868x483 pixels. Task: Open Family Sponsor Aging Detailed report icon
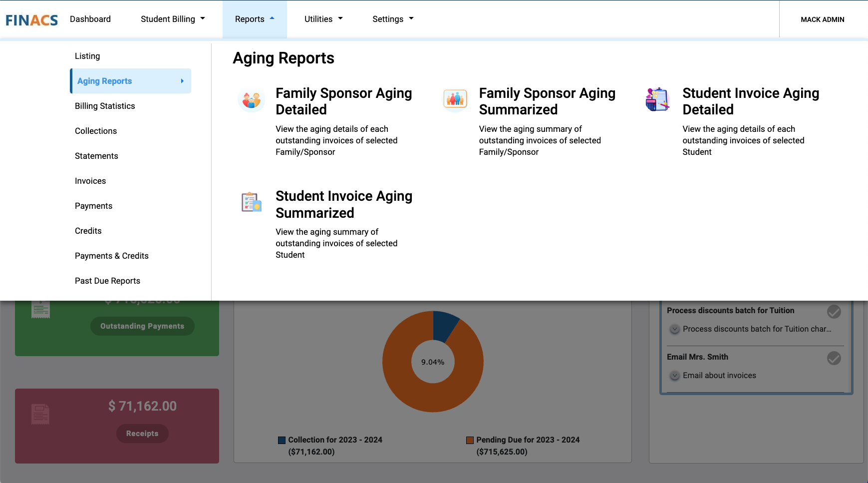(x=252, y=100)
